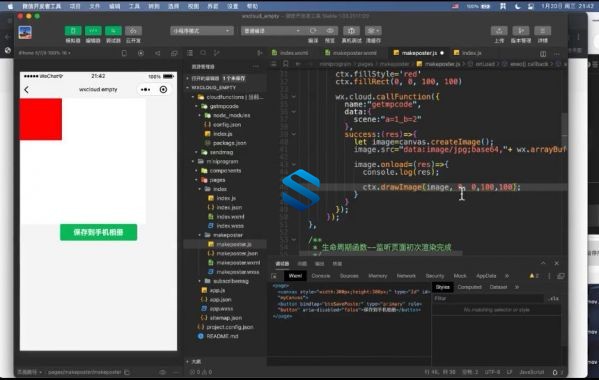The height and width of the screenshot is (380, 599).
Task: Collapse the cloudfunctions folder
Action: click(228, 97)
